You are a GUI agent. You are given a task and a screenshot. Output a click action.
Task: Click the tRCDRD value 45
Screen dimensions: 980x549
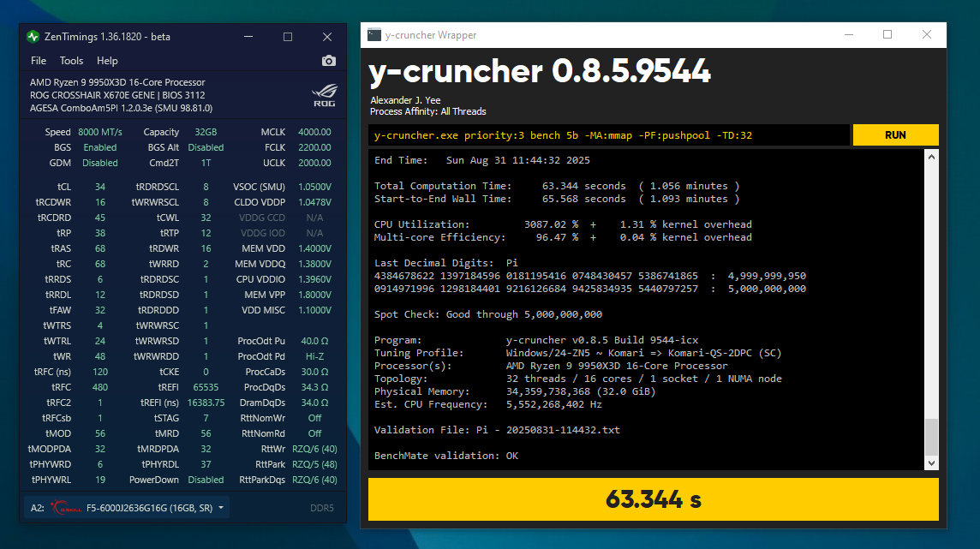[100, 218]
